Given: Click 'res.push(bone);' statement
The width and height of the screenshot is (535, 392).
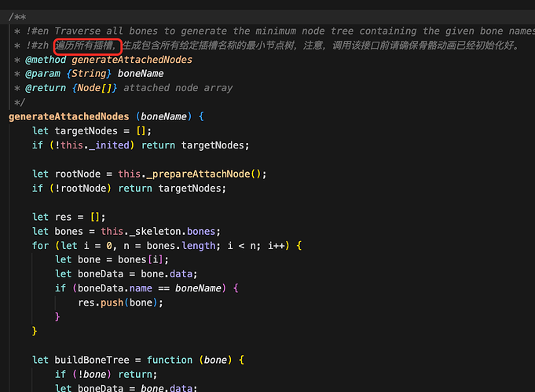Looking at the screenshot, I should 120,302.
